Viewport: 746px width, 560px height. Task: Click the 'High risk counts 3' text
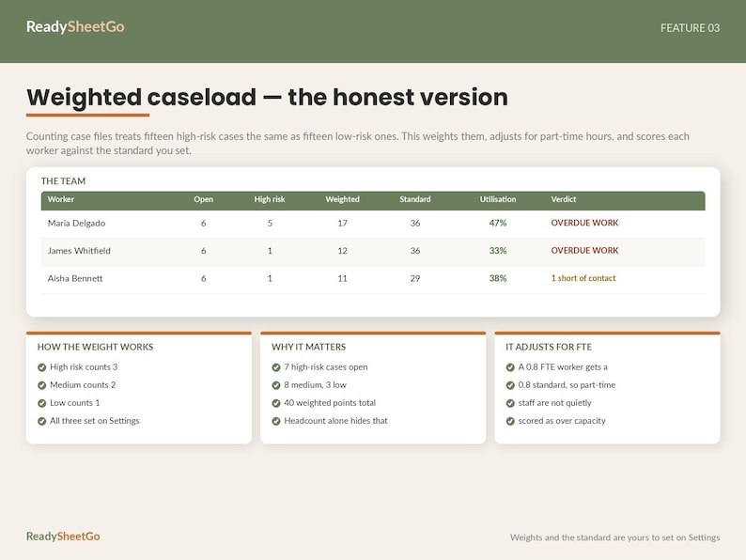pyautogui.click(x=84, y=366)
